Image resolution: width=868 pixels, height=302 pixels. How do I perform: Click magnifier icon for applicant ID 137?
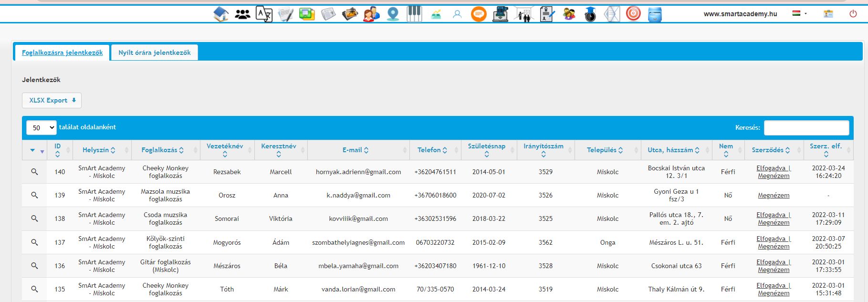(x=34, y=242)
